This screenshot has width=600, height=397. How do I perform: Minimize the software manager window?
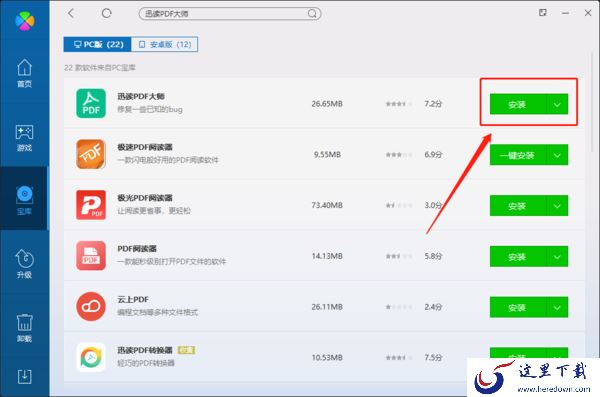[x=566, y=13]
